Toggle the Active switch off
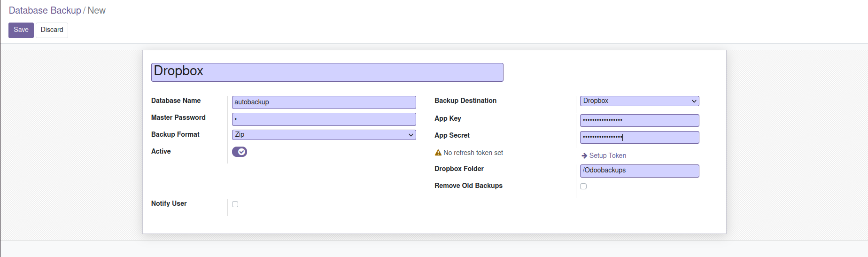 click(240, 152)
